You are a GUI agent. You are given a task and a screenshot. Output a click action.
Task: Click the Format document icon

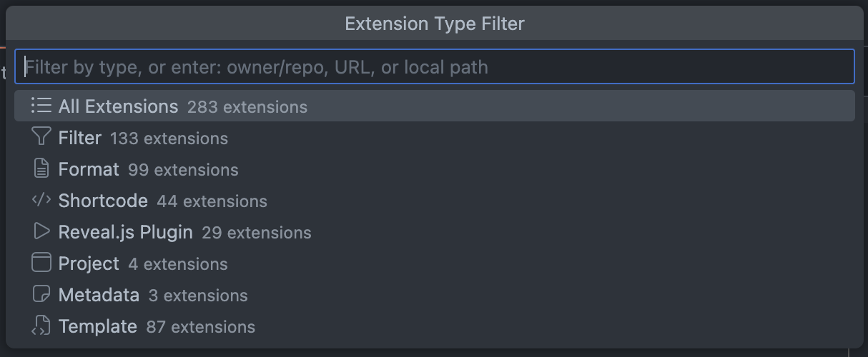click(x=41, y=169)
